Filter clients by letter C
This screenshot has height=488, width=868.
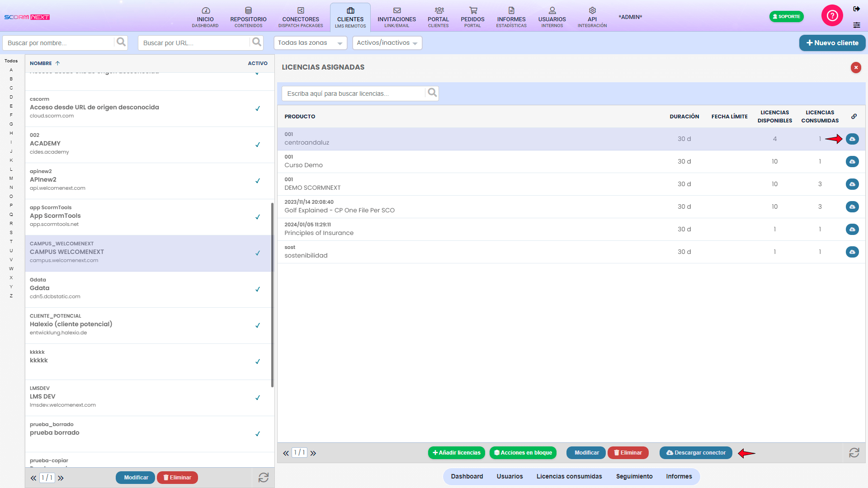tap(11, 88)
